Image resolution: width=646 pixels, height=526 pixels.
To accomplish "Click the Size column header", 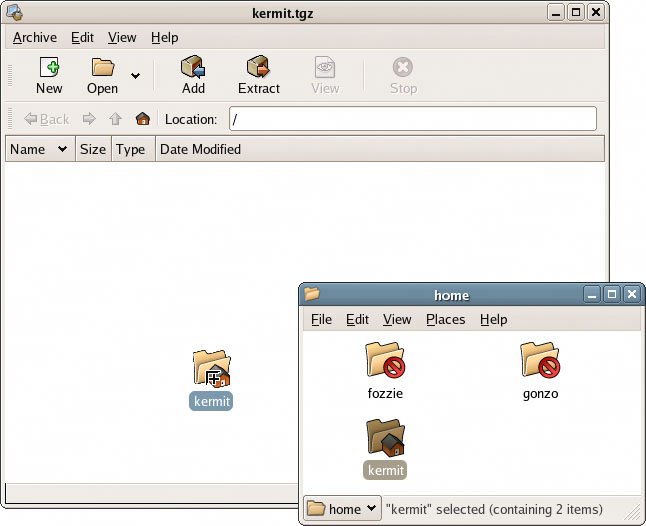I will click(92, 149).
